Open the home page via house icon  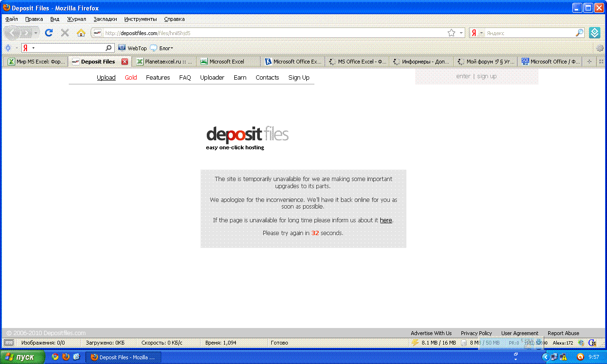81,33
